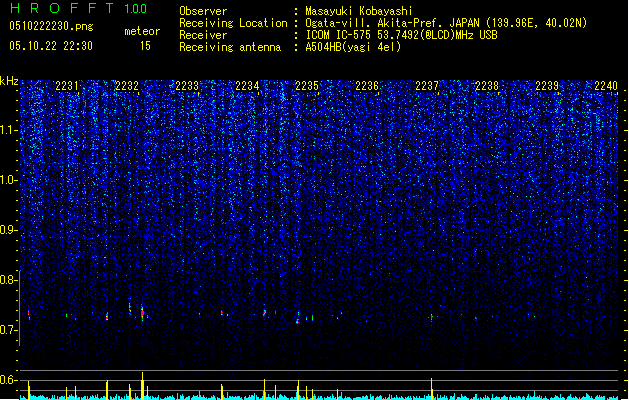Screen dimensions: 629x400
Task: Click the 2234 time marker
Action: [247, 86]
